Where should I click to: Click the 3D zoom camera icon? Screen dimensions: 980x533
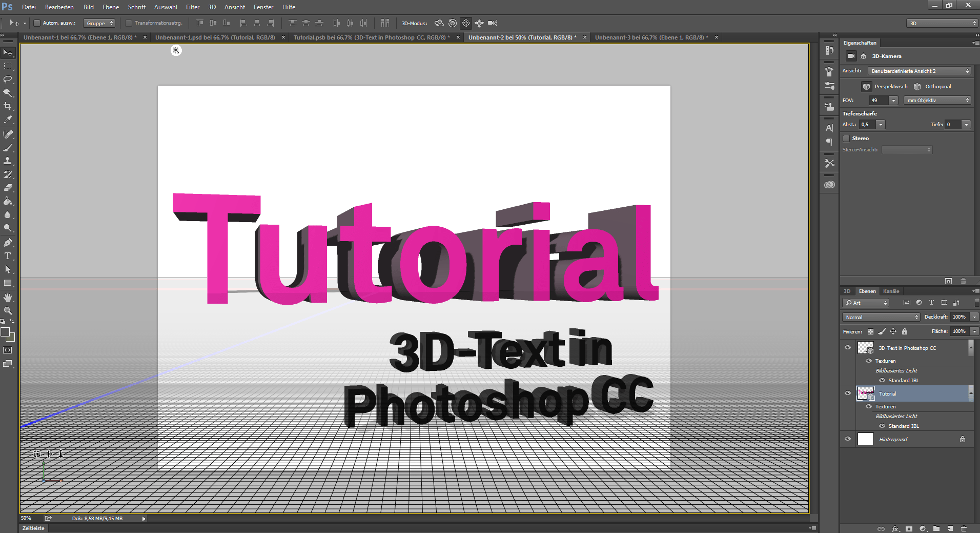pyautogui.click(x=493, y=23)
